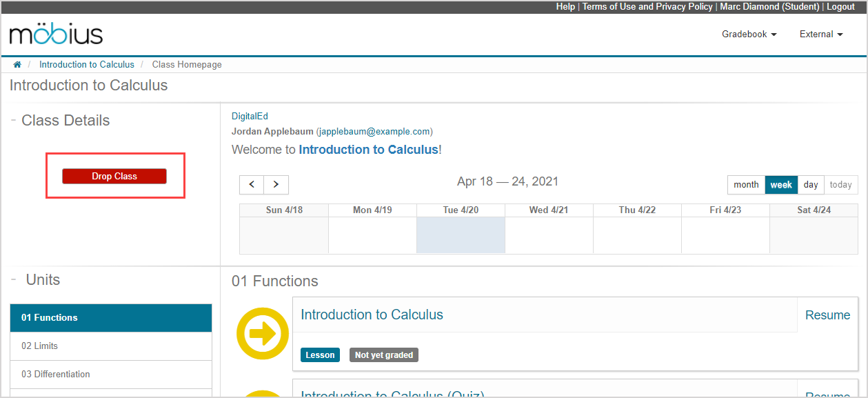Click the Logout link

840,6
